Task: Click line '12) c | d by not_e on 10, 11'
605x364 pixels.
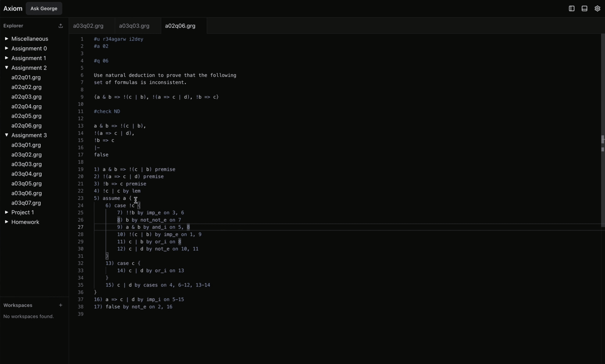Action: [x=158, y=249]
